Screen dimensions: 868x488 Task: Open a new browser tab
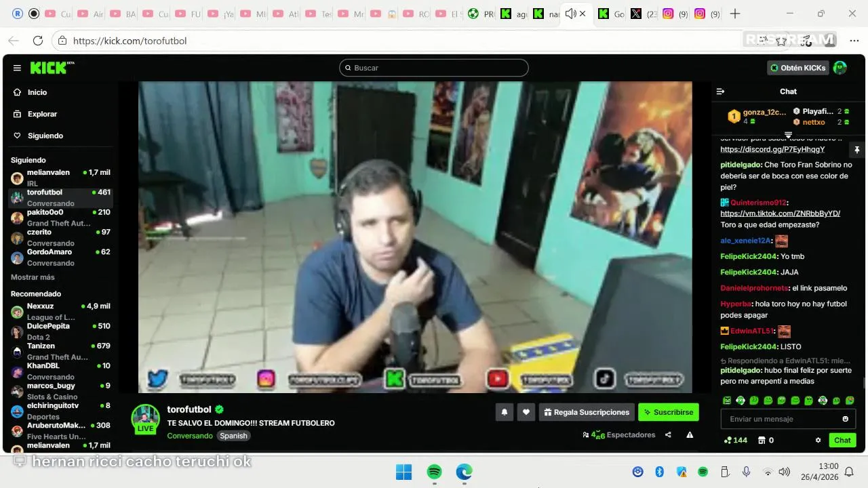735,14
